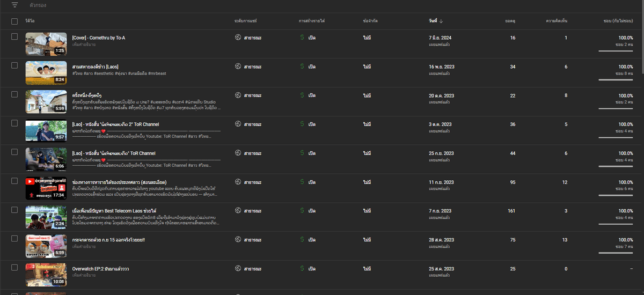The height and width of the screenshot is (295, 644).
Task: Click dollar icon on 11 ก.ย. 2023 video row
Action: [x=302, y=182]
